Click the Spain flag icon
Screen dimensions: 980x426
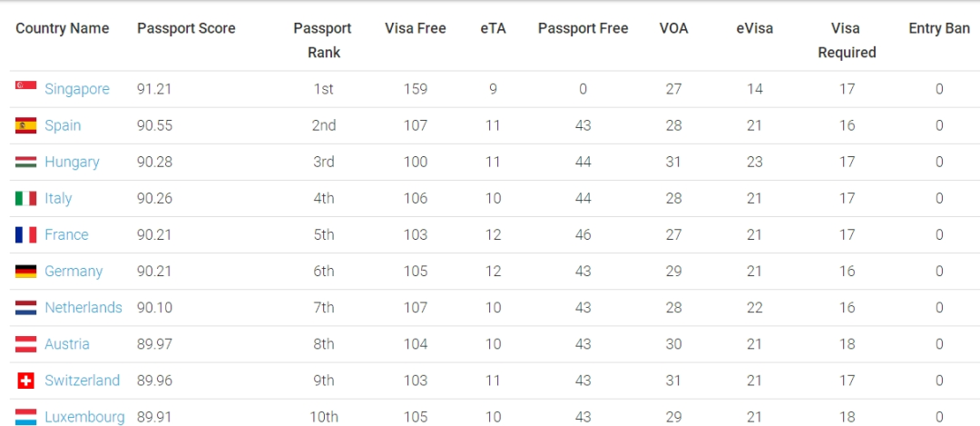tap(25, 125)
